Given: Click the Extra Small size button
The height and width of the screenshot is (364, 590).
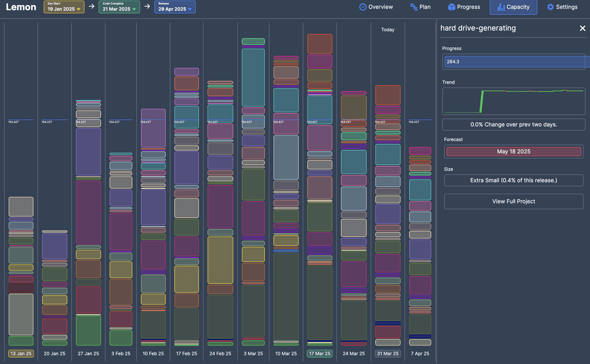Looking at the screenshot, I should click(513, 180).
